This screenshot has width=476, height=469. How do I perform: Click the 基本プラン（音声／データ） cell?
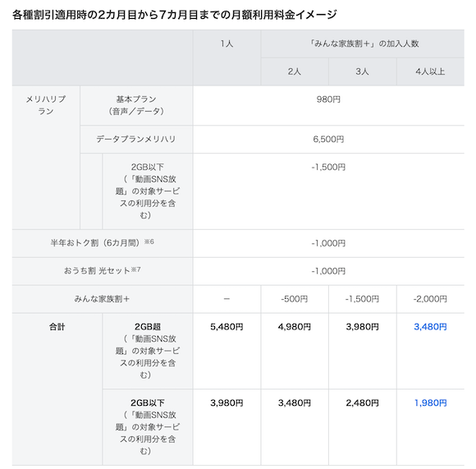point(136,105)
